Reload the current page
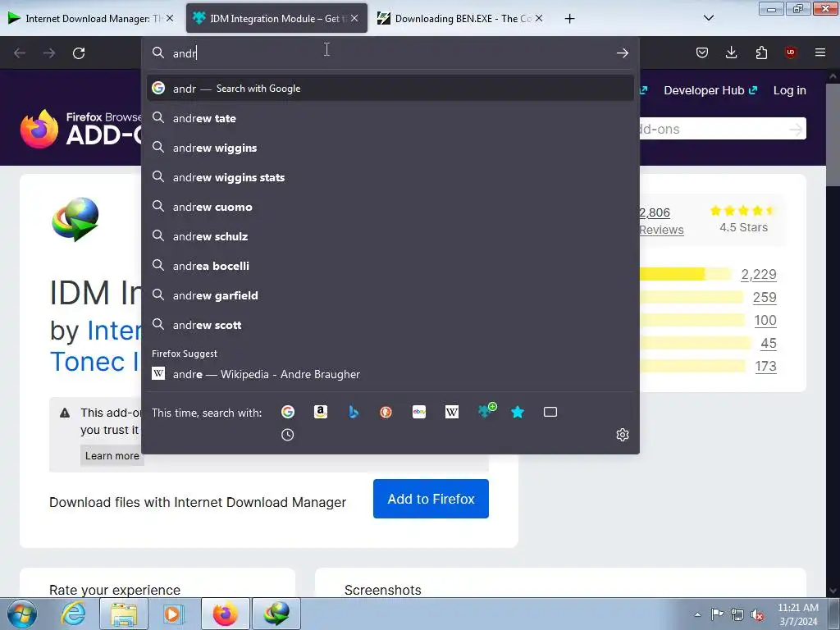The width and height of the screenshot is (840, 630). [x=79, y=53]
